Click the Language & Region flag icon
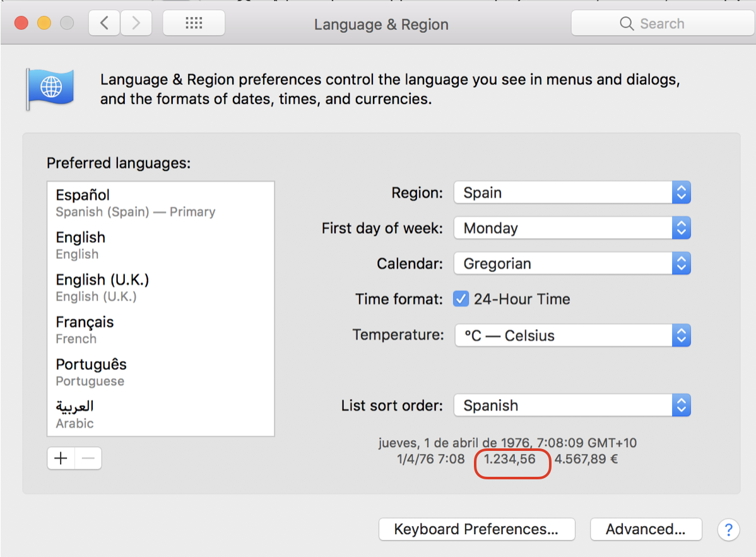Viewport: 756px width, 557px height. click(x=50, y=88)
